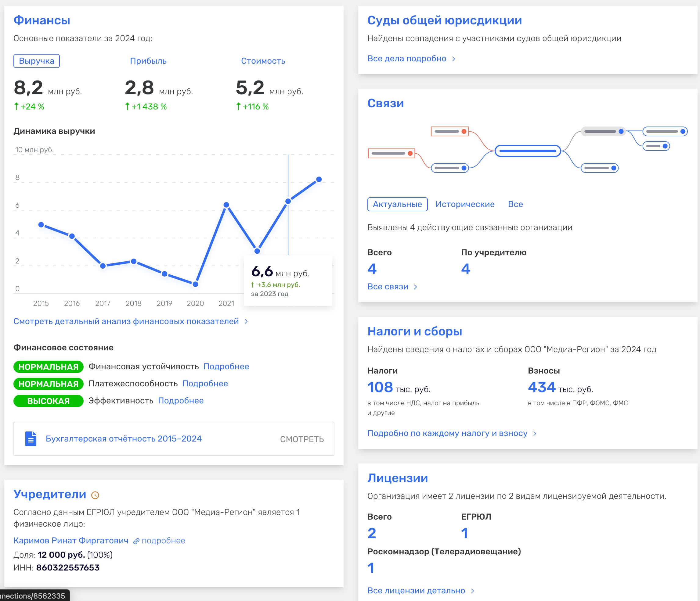Switch to Все connections tab
This screenshot has width=700, height=601.
[x=515, y=204]
